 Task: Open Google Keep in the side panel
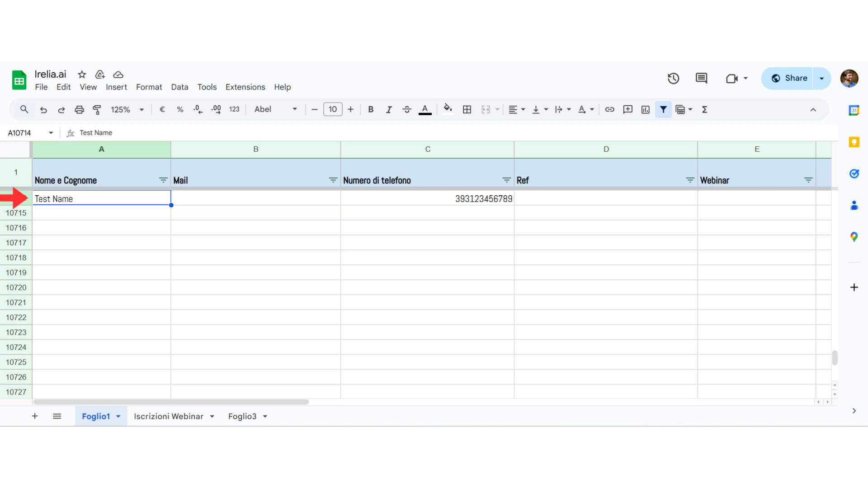click(x=854, y=141)
